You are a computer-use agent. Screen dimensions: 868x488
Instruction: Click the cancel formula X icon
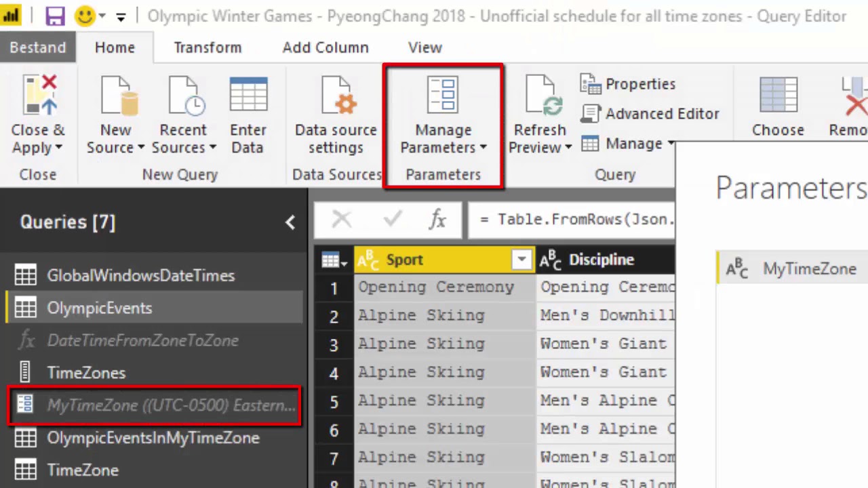pyautogui.click(x=342, y=219)
